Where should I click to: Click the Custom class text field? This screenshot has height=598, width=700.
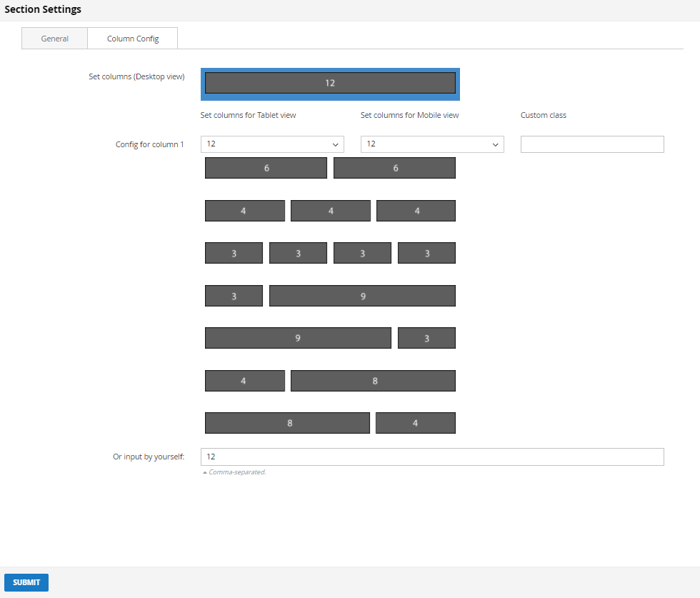coord(592,144)
